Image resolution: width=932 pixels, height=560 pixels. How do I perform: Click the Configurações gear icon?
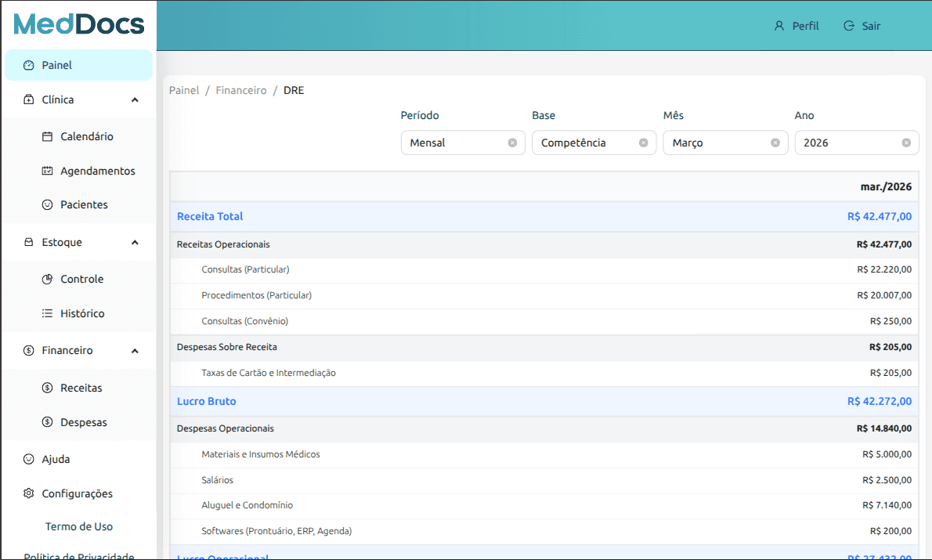click(29, 493)
